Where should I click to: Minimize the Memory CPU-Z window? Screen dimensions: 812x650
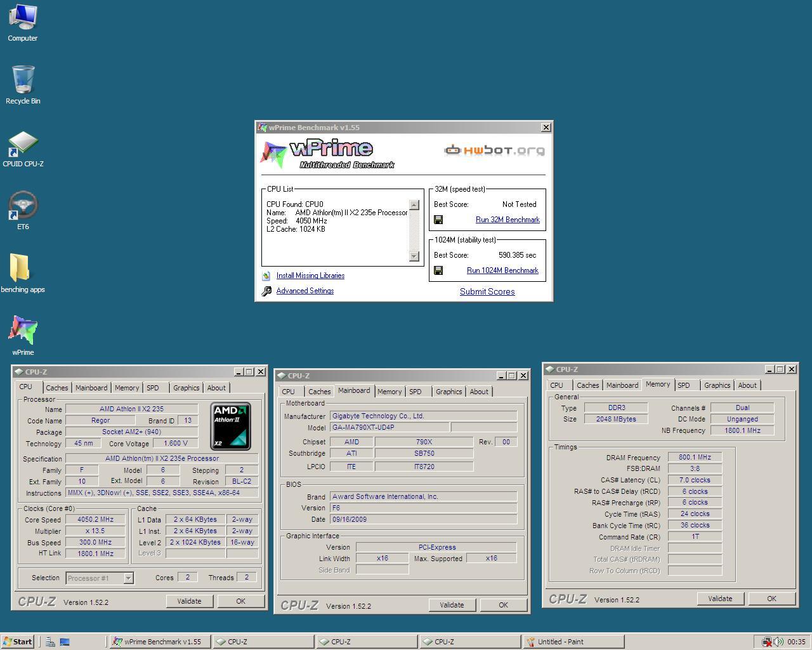click(769, 369)
